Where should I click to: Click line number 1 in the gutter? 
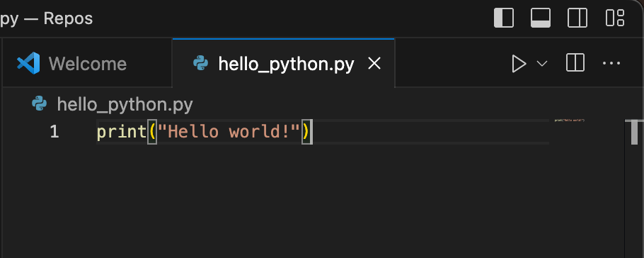pyautogui.click(x=54, y=132)
